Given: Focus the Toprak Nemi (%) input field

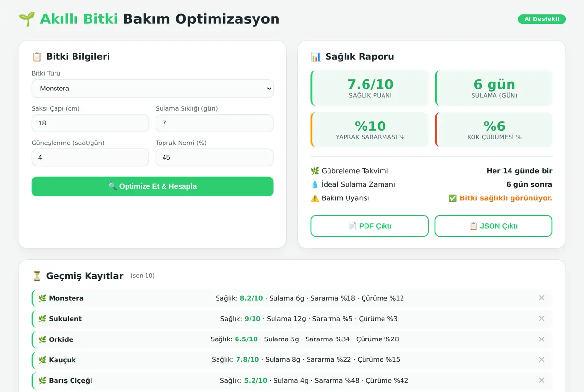Looking at the screenshot, I should 214,157.
